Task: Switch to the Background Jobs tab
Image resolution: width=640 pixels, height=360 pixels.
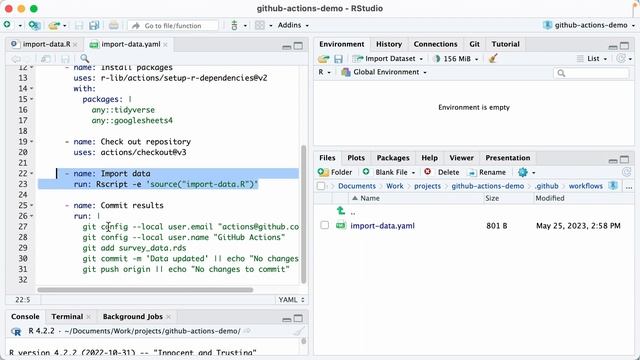Action: 133,316
